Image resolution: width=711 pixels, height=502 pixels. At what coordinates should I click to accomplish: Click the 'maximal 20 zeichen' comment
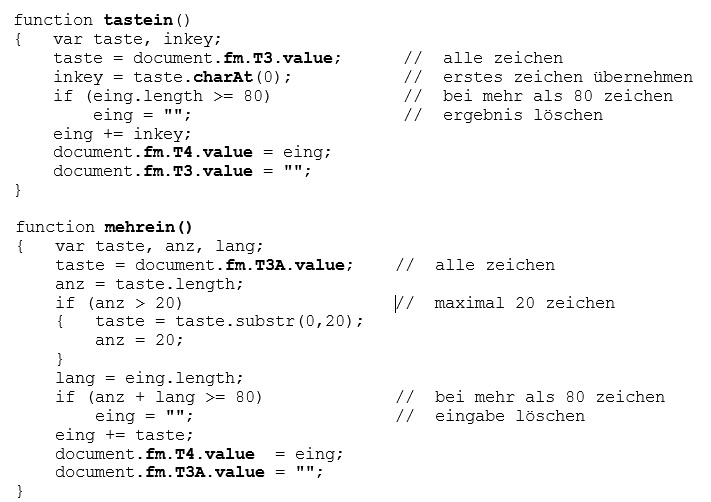524,303
